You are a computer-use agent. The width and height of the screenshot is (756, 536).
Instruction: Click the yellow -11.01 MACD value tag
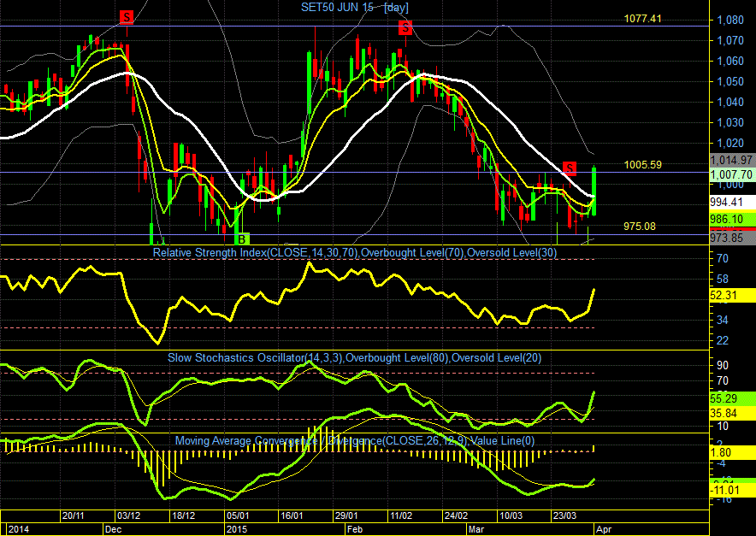pos(732,491)
